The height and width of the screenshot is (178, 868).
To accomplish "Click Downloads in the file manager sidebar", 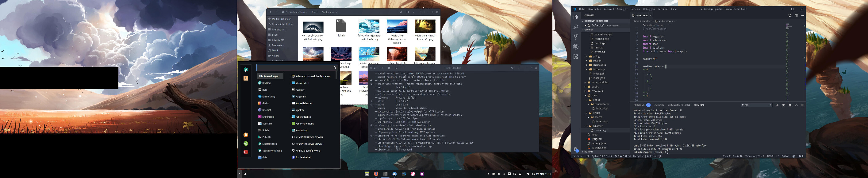I will 278,45.
